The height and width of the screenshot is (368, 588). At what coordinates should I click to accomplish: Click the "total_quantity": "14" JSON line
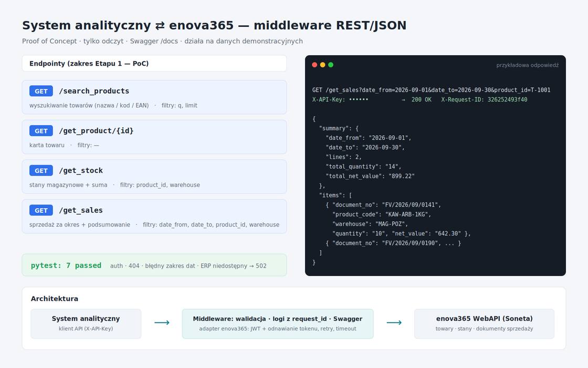[x=363, y=166]
